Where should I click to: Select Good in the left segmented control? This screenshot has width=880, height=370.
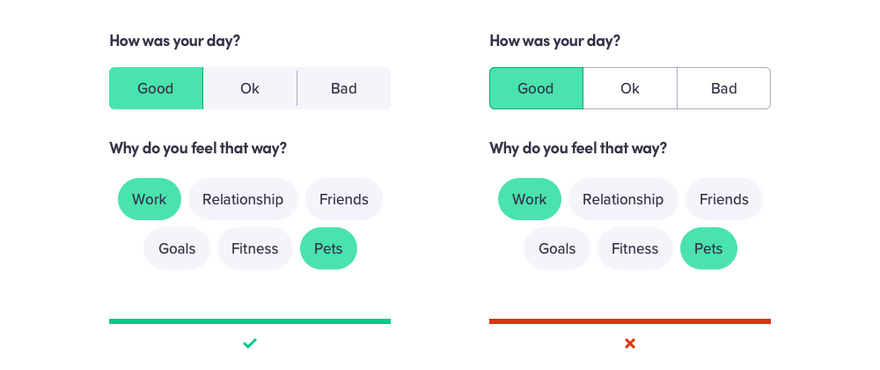(155, 88)
